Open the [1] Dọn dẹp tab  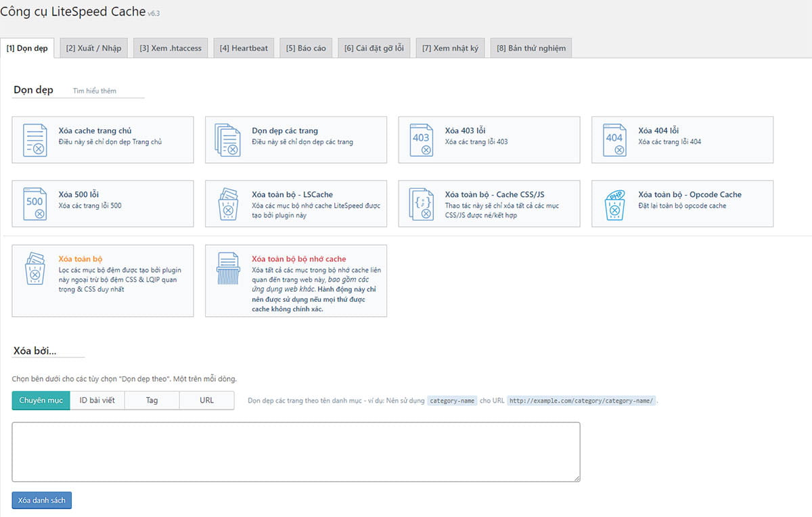click(x=27, y=48)
